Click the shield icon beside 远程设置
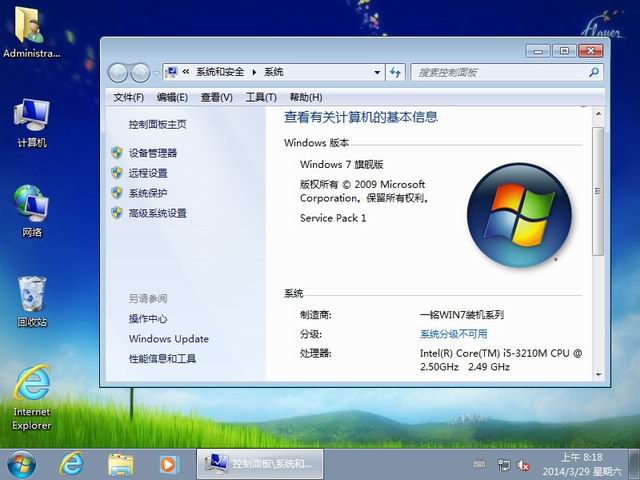The height and width of the screenshot is (480, 640). tap(117, 173)
